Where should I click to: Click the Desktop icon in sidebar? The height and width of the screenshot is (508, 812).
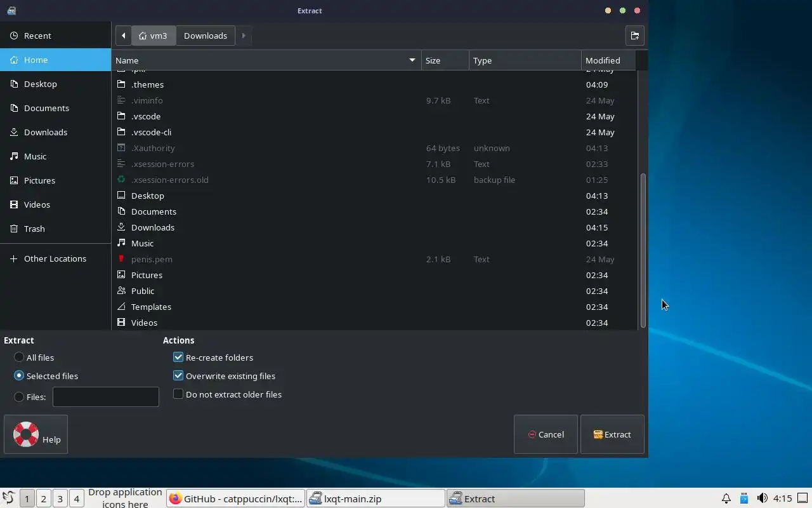pos(14,84)
